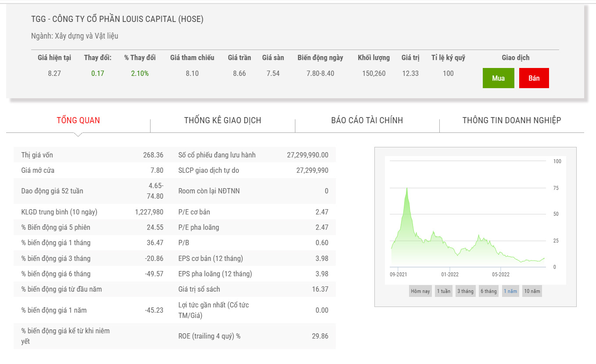Open the Báo cáo tài chính tab
Screen dimensions: 596x364
pos(367,120)
